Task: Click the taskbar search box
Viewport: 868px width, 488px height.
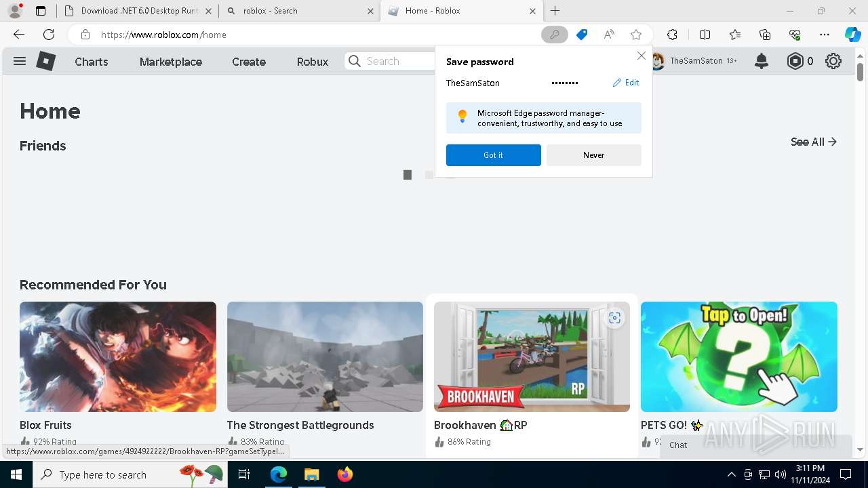Action: pos(130,474)
